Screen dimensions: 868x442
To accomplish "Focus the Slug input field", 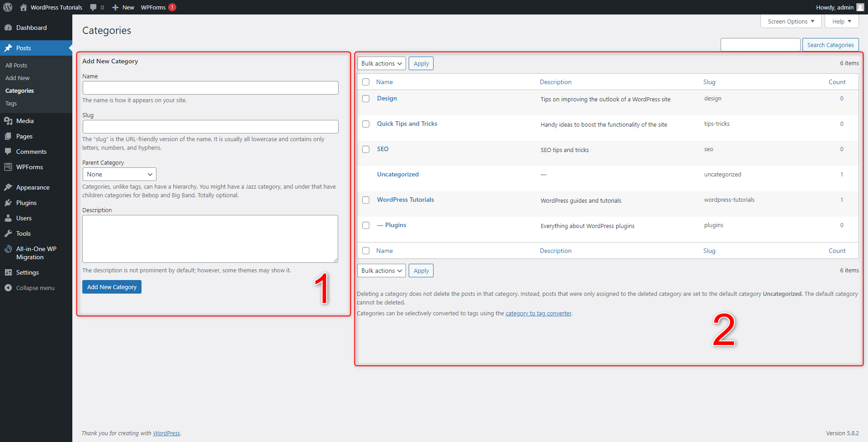I will [210, 127].
